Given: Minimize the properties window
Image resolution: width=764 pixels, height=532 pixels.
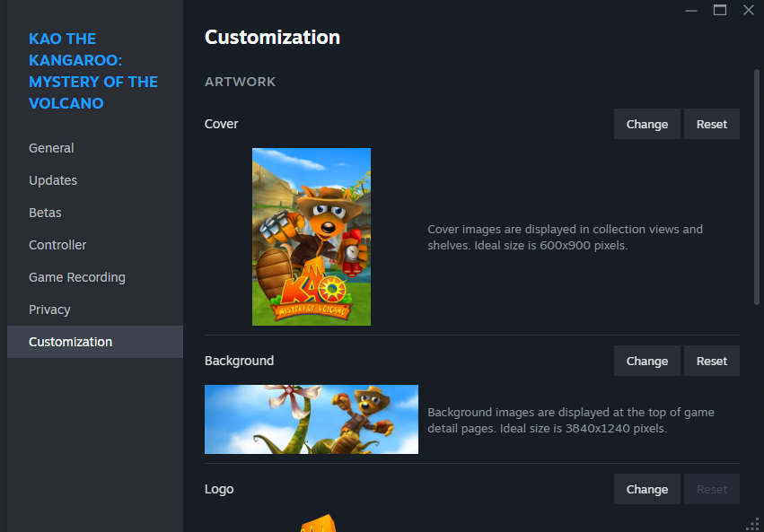Looking at the screenshot, I should [x=691, y=10].
